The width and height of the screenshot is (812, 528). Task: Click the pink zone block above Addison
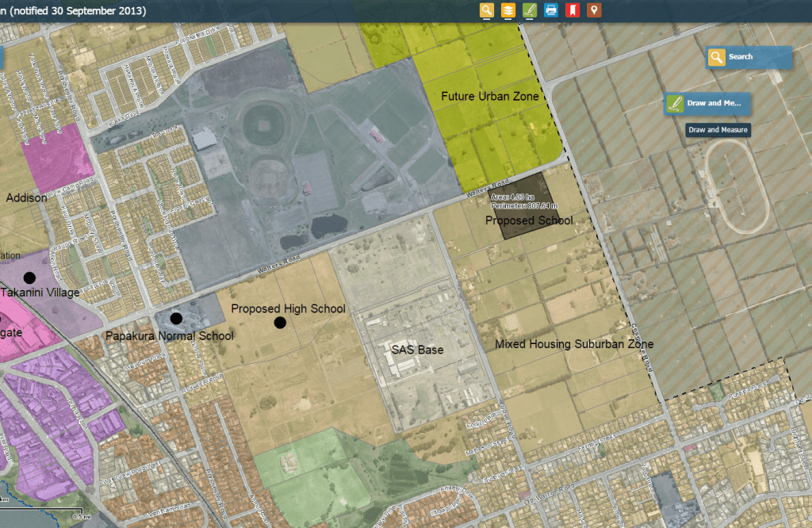tap(59, 158)
